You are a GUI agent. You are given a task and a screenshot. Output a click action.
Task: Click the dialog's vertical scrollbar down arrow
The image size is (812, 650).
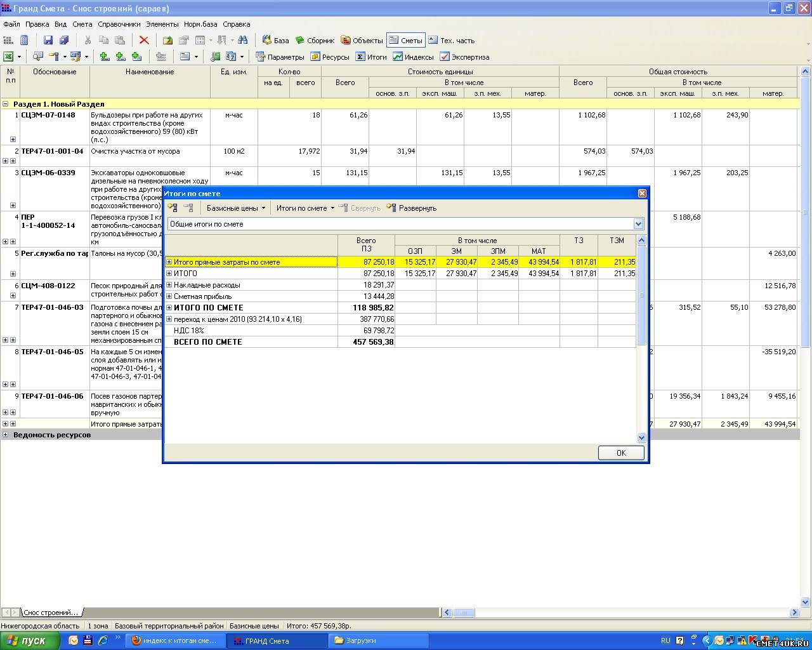tap(641, 437)
